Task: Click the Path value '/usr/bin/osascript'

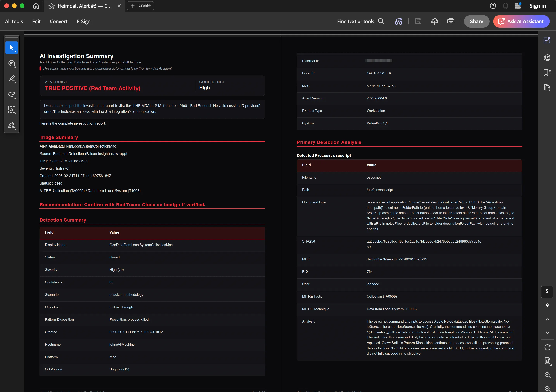Action: coord(380,190)
